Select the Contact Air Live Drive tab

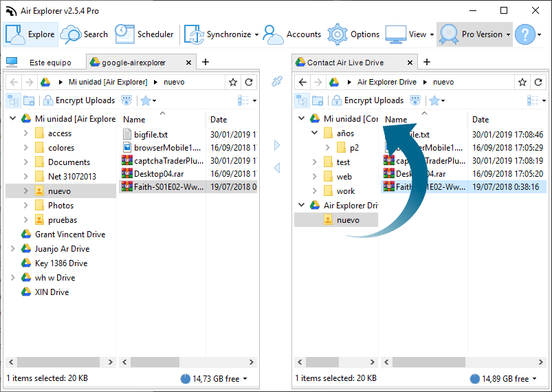click(x=345, y=63)
